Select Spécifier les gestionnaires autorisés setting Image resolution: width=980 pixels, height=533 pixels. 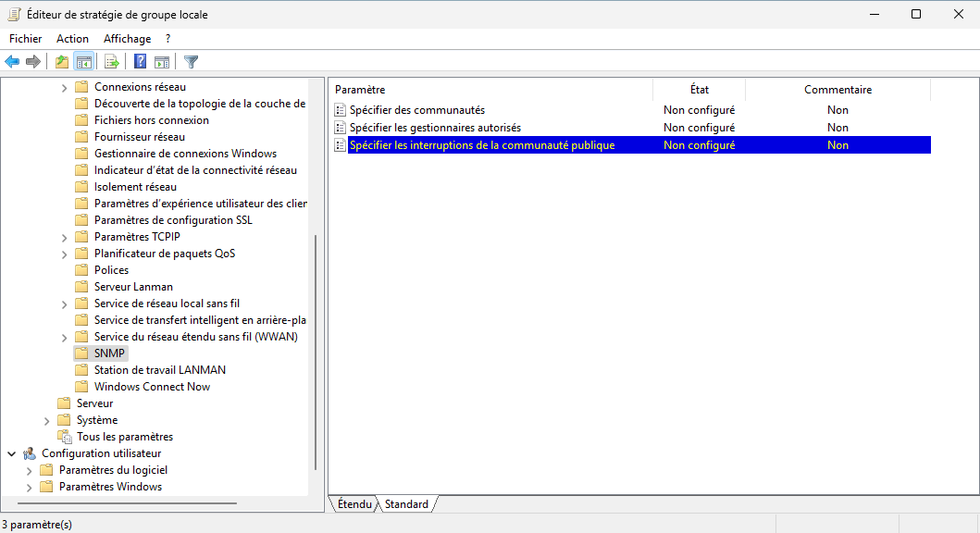tap(435, 128)
